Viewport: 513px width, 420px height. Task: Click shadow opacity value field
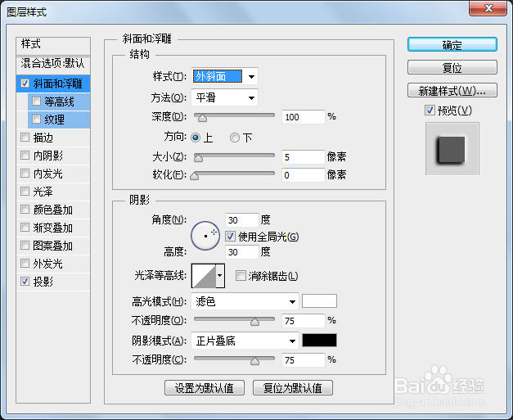[x=303, y=360]
